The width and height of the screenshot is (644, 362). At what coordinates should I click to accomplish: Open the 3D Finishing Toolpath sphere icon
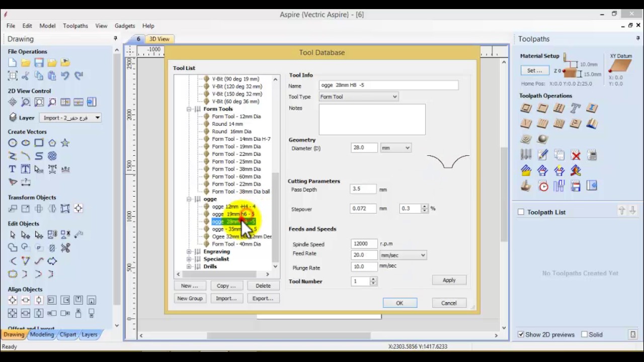pyautogui.click(x=542, y=139)
